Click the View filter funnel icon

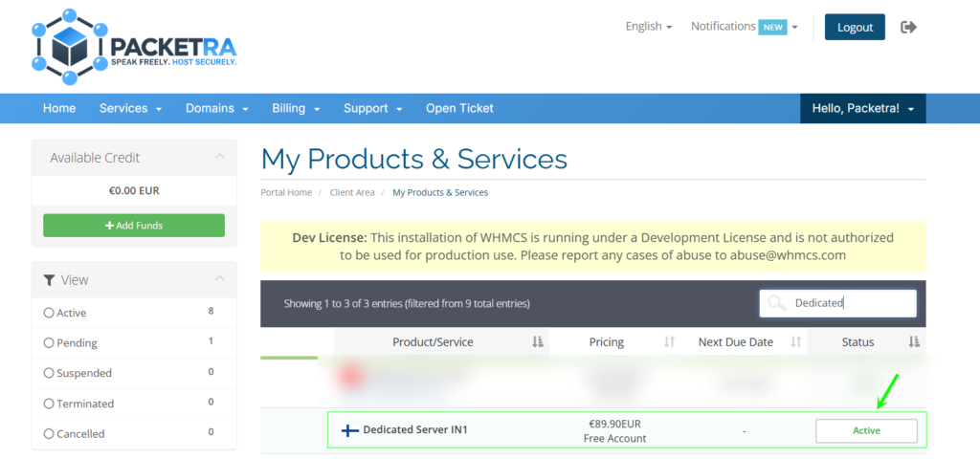tap(50, 280)
